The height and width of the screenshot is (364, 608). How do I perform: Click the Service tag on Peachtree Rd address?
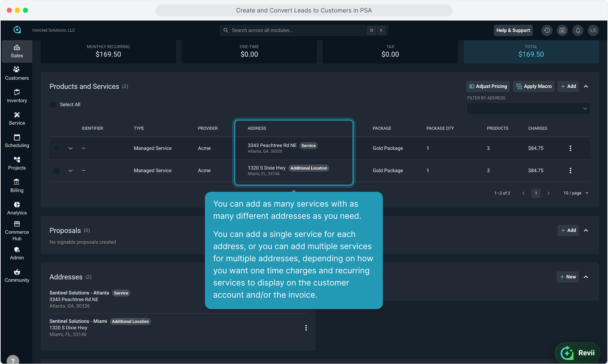pos(308,146)
